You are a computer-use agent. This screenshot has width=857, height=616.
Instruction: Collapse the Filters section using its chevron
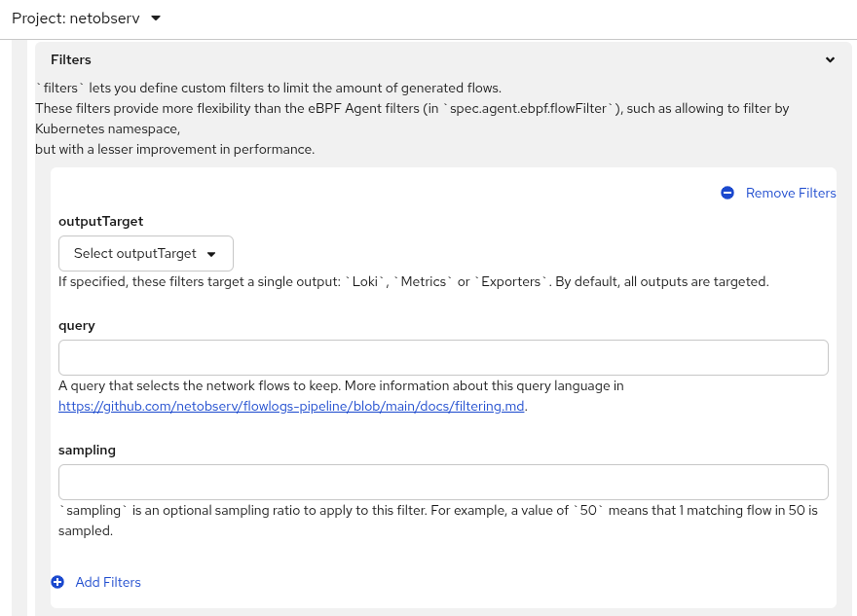point(830,60)
